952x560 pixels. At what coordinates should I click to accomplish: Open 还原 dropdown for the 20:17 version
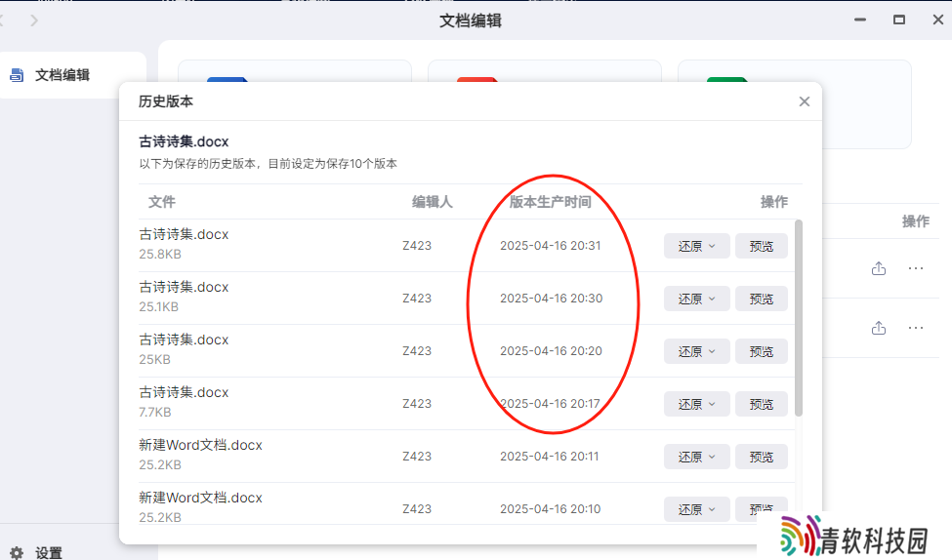click(x=696, y=404)
